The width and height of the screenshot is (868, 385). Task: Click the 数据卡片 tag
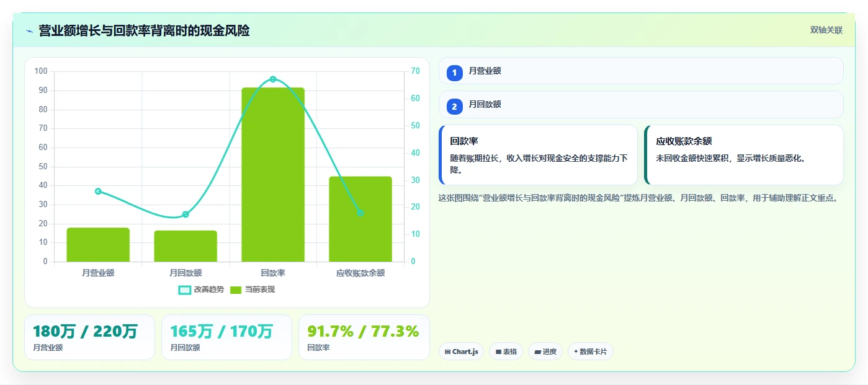tap(591, 352)
